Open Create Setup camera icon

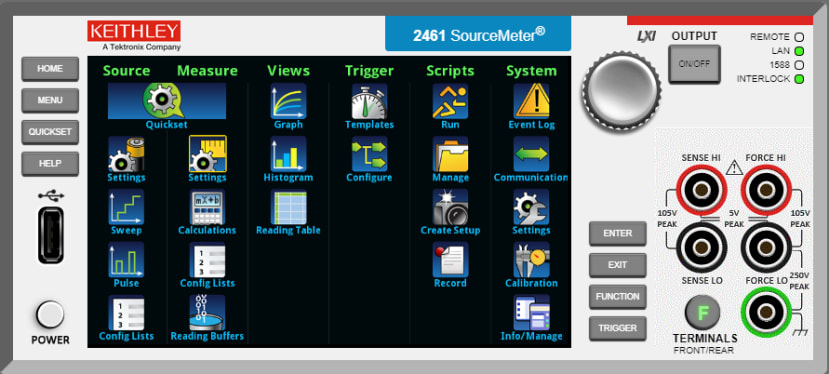tap(450, 207)
